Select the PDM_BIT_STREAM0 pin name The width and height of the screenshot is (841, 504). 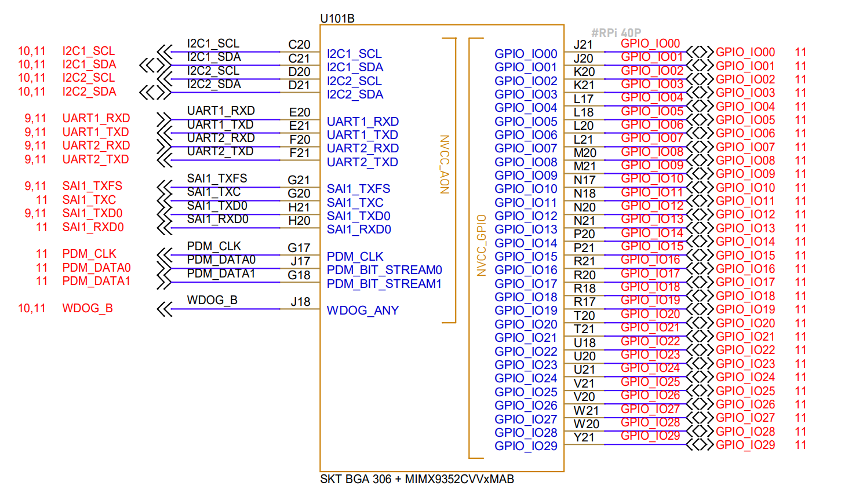(x=384, y=270)
